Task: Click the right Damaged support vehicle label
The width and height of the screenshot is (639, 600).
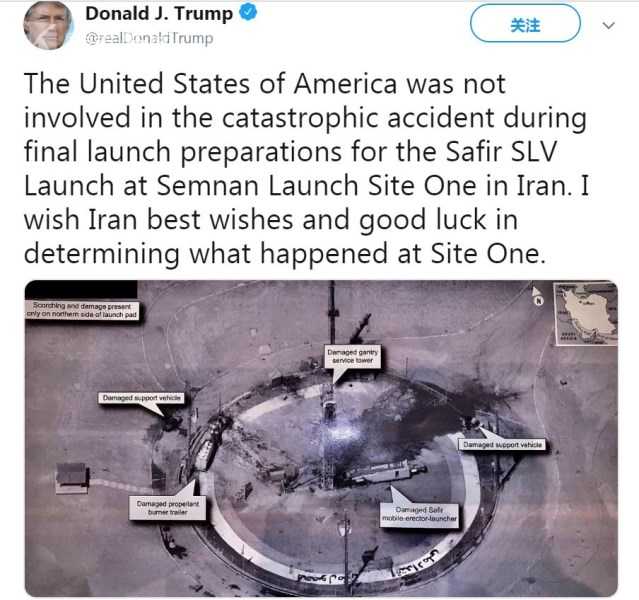Action: tap(502, 445)
